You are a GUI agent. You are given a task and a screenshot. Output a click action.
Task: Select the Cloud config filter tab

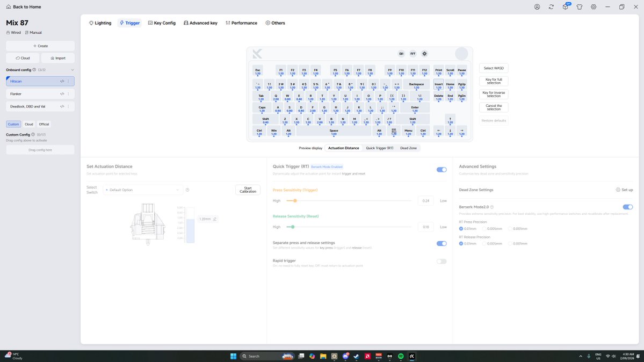(x=29, y=124)
